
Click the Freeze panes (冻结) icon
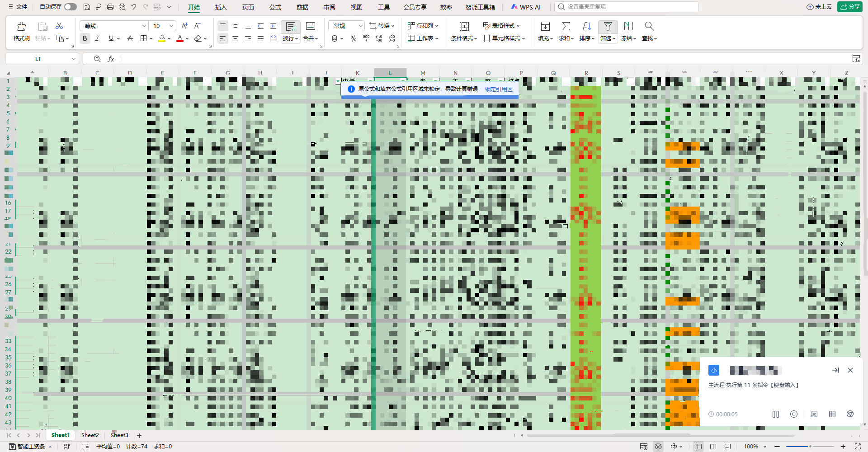click(x=628, y=26)
